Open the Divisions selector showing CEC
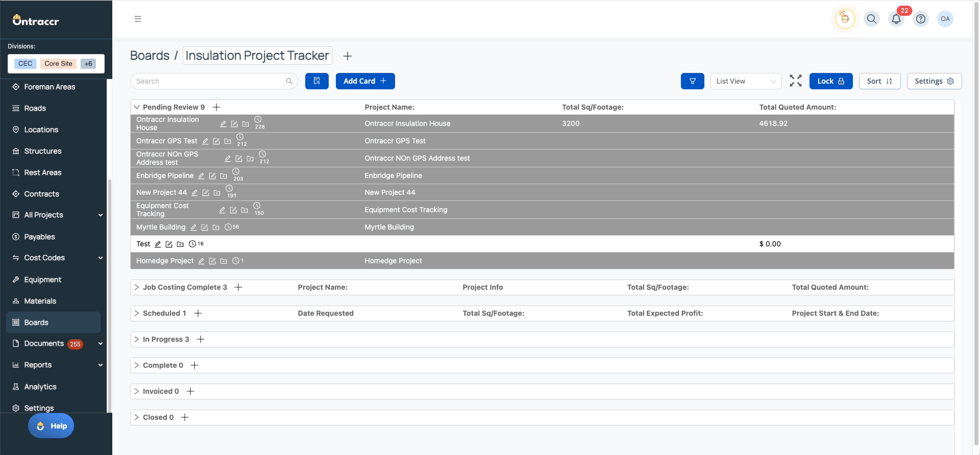980x455 pixels. pyautogui.click(x=56, y=64)
